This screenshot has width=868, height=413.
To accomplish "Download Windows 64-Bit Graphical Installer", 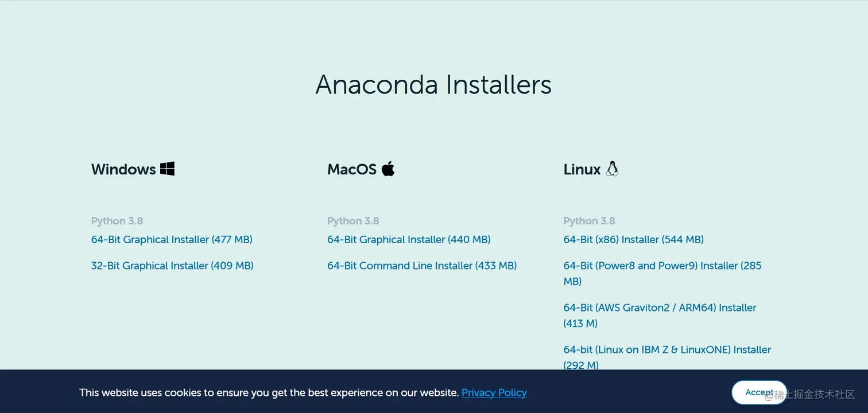I will point(172,240).
